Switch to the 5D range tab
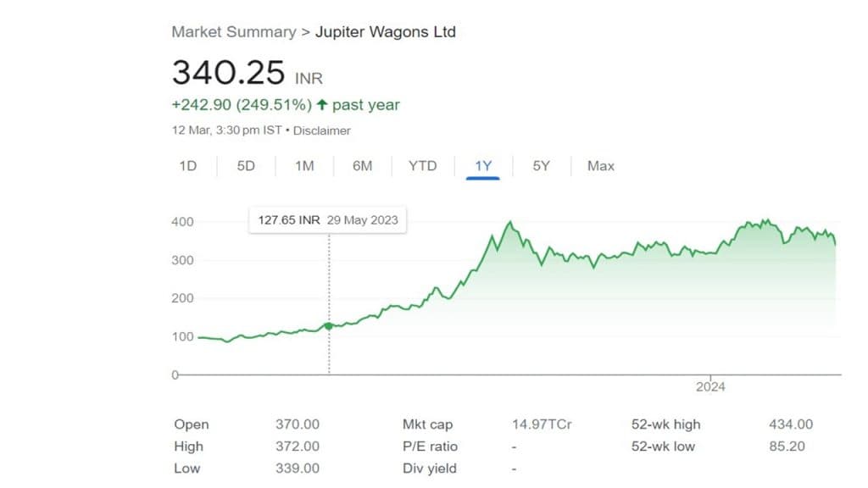The image size is (868, 488). click(x=246, y=166)
